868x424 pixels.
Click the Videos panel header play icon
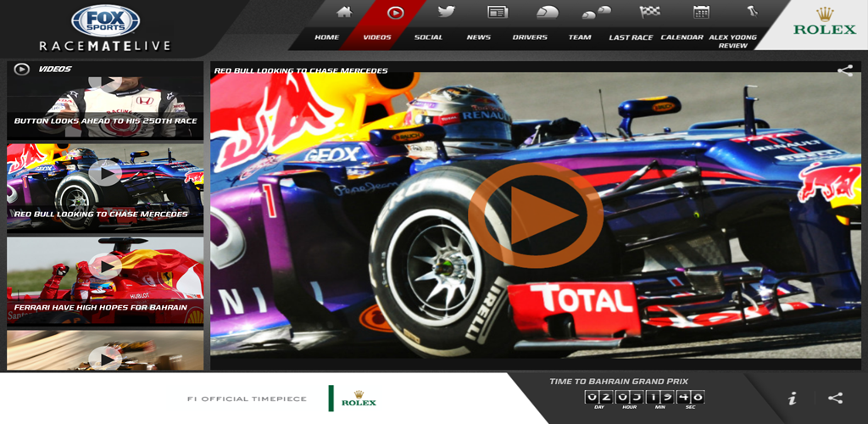21,70
